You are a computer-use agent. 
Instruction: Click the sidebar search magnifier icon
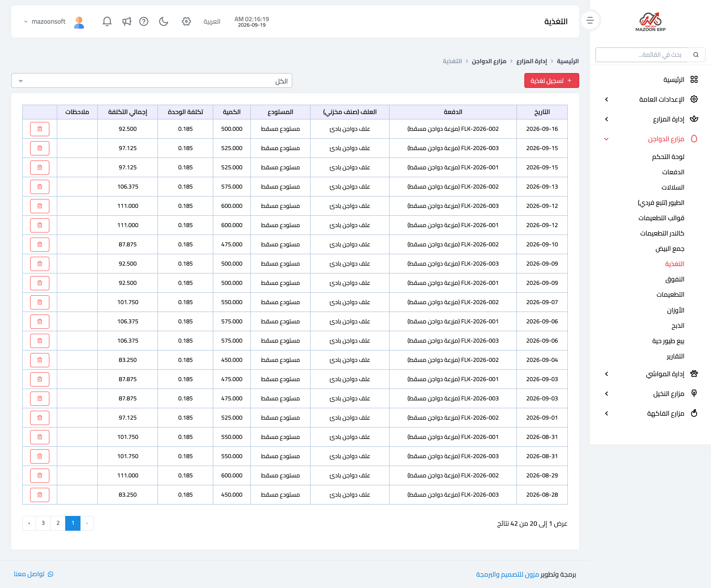(696, 55)
